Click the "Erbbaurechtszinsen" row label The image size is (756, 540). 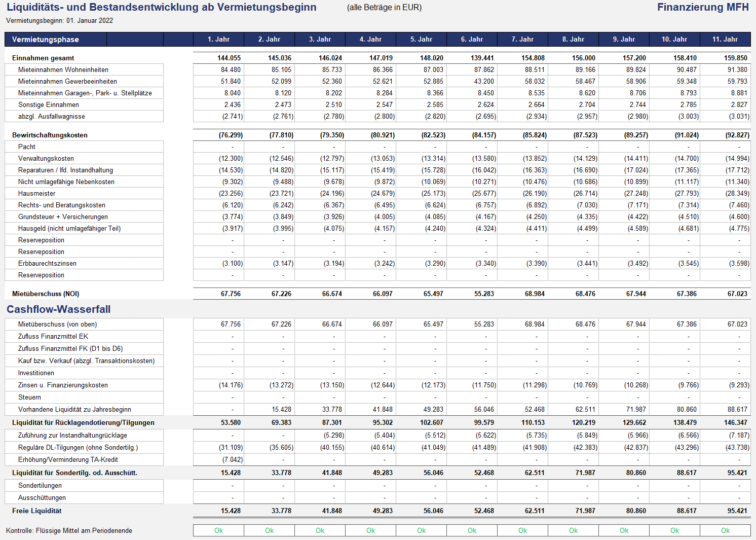click(47, 264)
